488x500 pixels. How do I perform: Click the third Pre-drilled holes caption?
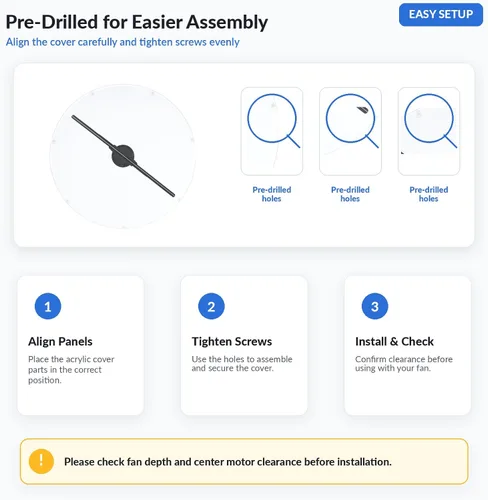(x=429, y=194)
